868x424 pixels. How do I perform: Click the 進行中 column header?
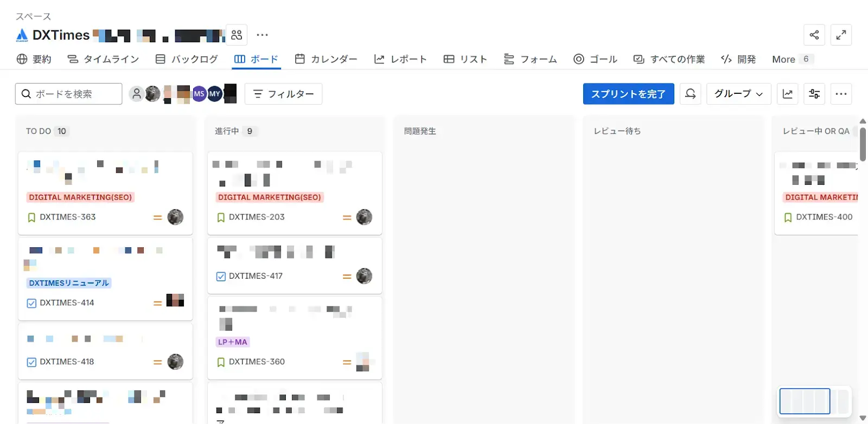click(x=227, y=131)
